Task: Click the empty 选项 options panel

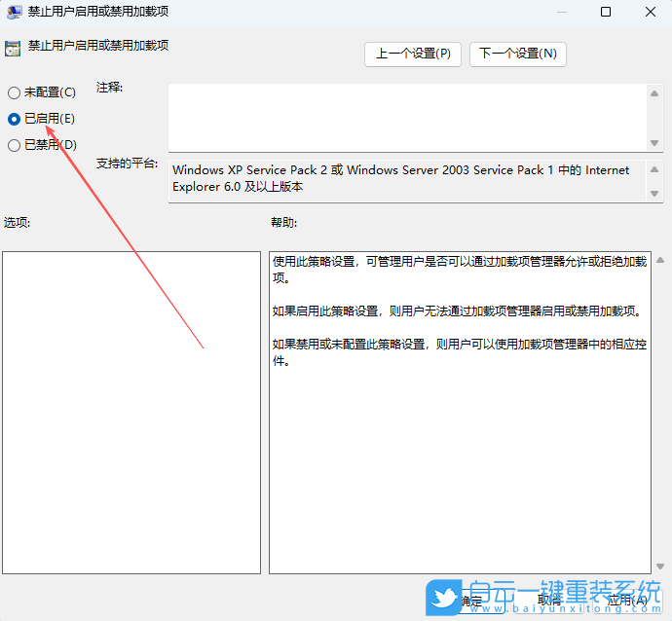Action: point(131,413)
